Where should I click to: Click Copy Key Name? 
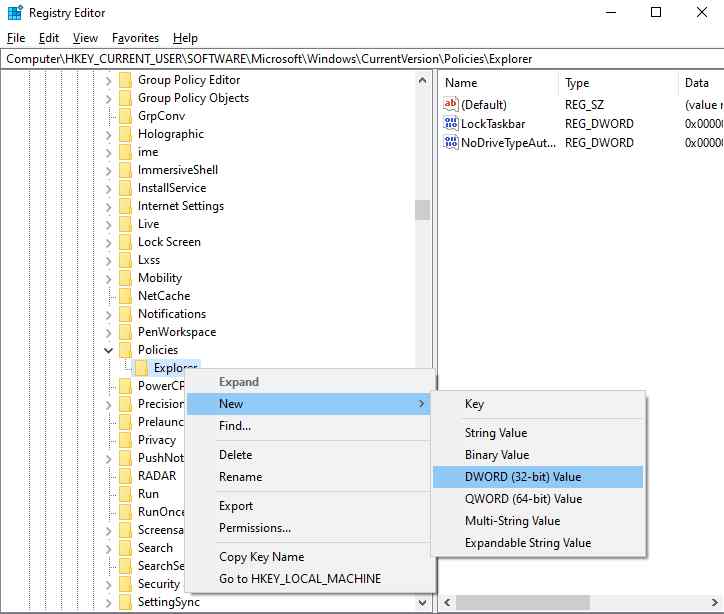click(x=309, y=557)
